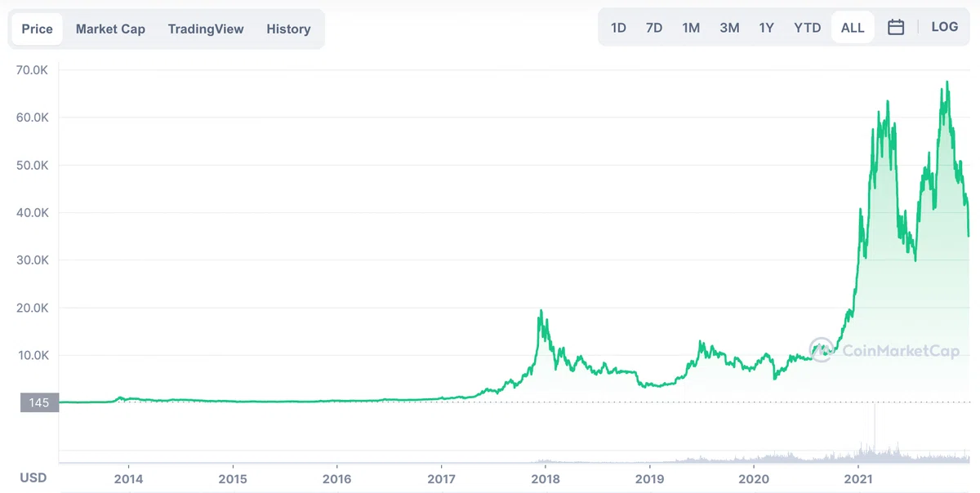Select the 1D time range
980x493 pixels.
(x=618, y=28)
